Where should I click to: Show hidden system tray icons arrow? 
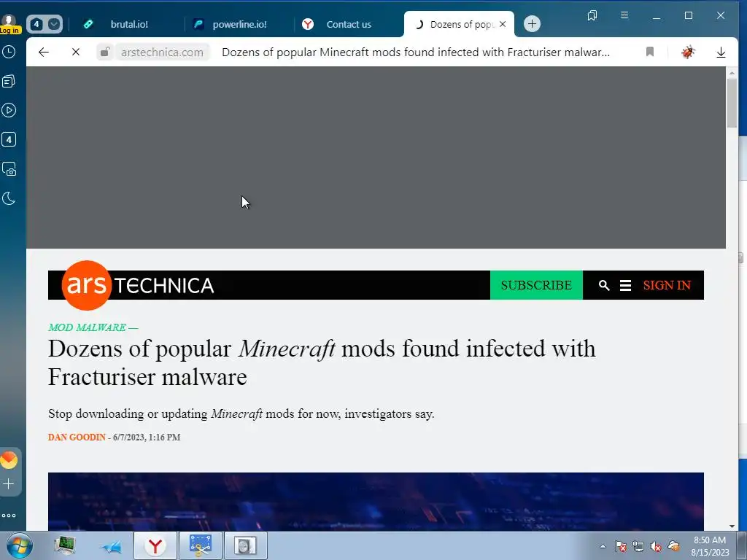point(603,546)
